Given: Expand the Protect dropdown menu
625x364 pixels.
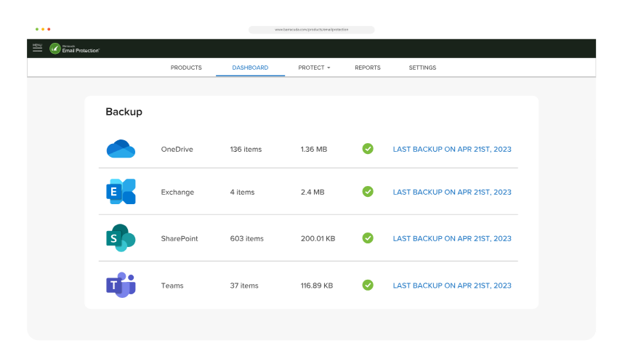Looking at the screenshot, I should [314, 68].
